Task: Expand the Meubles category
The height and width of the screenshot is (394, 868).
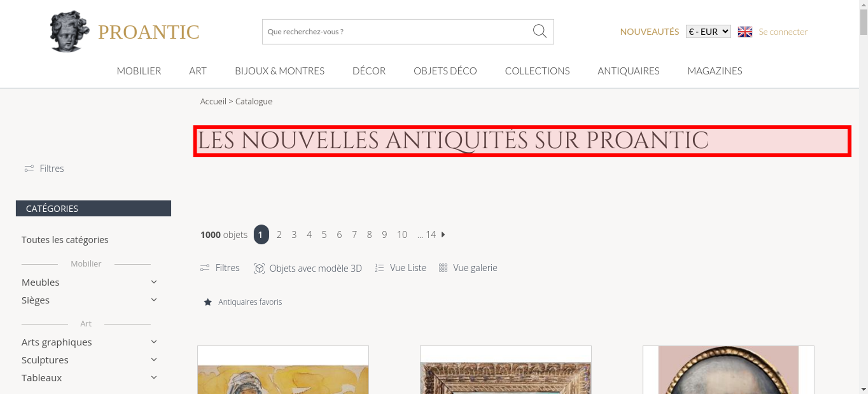Action: click(154, 282)
